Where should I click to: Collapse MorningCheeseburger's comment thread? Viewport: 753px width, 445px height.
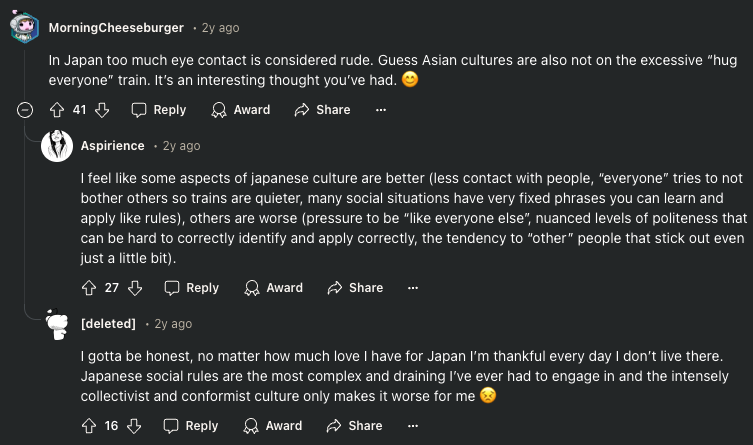(x=25, y=110)
